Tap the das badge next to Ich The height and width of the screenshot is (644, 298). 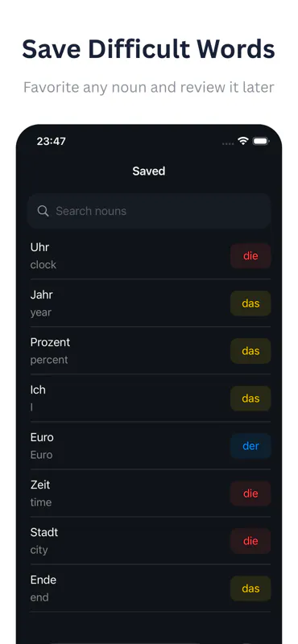tap(250, 398)
